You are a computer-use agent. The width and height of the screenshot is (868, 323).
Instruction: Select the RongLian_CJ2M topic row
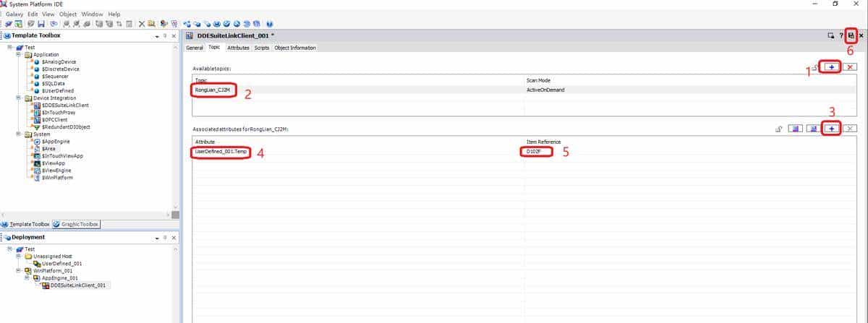(524, 90)
